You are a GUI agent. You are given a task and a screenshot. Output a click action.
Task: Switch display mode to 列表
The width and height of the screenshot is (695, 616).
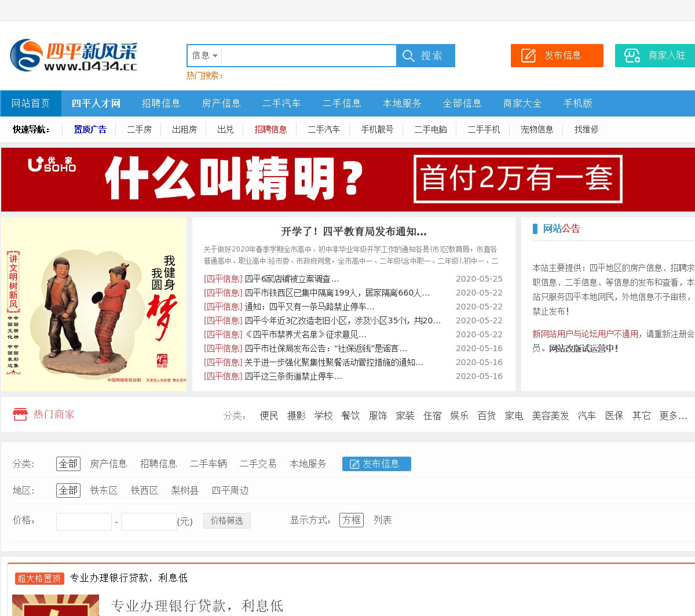(382, 520)
